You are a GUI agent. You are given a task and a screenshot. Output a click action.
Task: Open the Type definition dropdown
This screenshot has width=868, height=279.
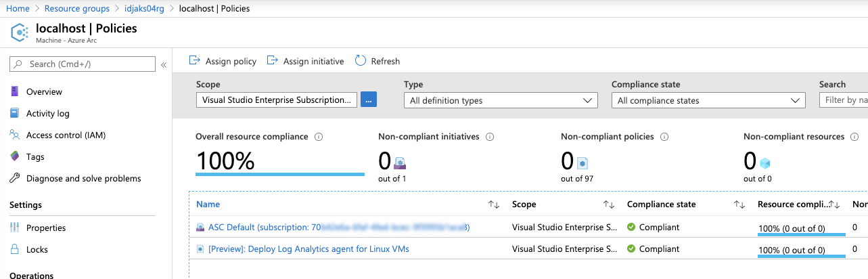501,100
